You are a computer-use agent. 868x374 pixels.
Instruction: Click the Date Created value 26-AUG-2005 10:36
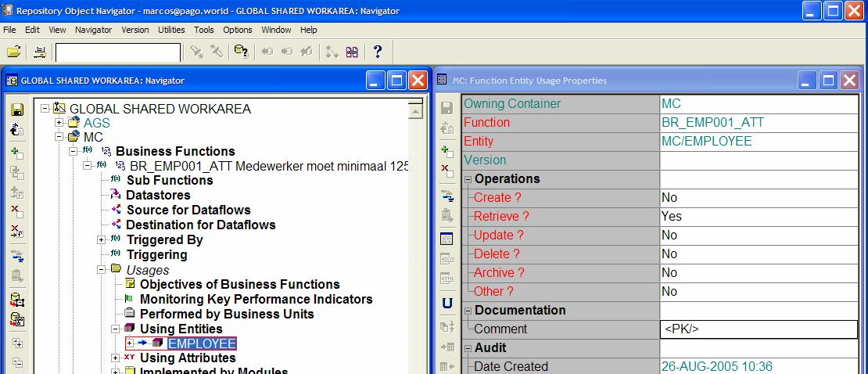click(x=759, y=367)
